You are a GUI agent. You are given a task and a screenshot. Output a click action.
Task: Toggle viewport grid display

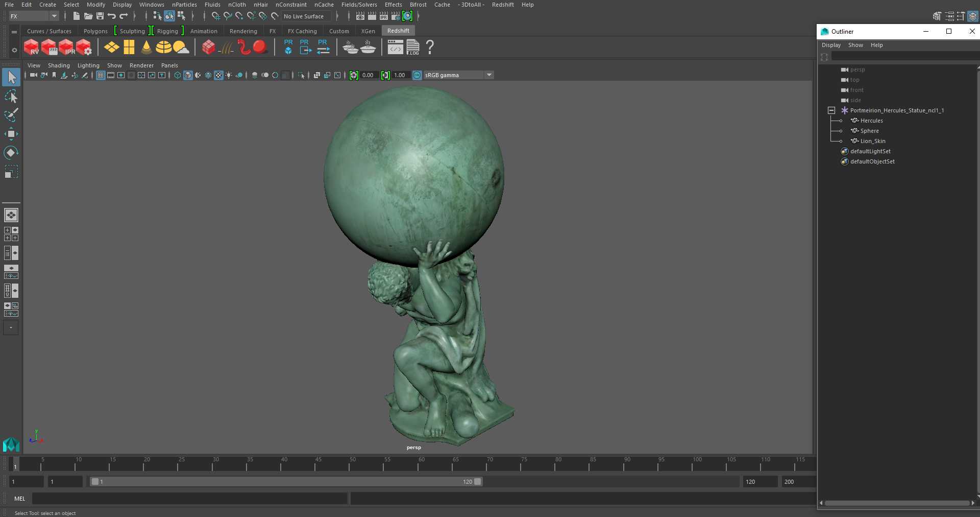coord(101,75)
